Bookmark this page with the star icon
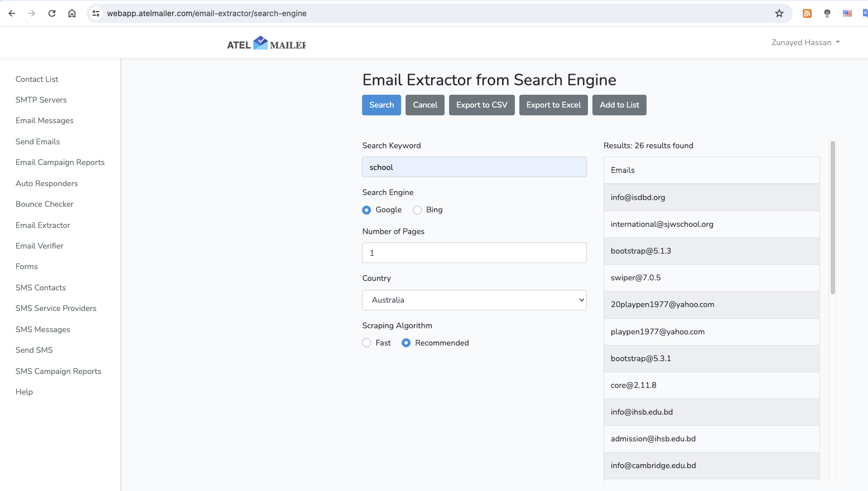Viewport: 868px width, 491px height. coord(779,13)
